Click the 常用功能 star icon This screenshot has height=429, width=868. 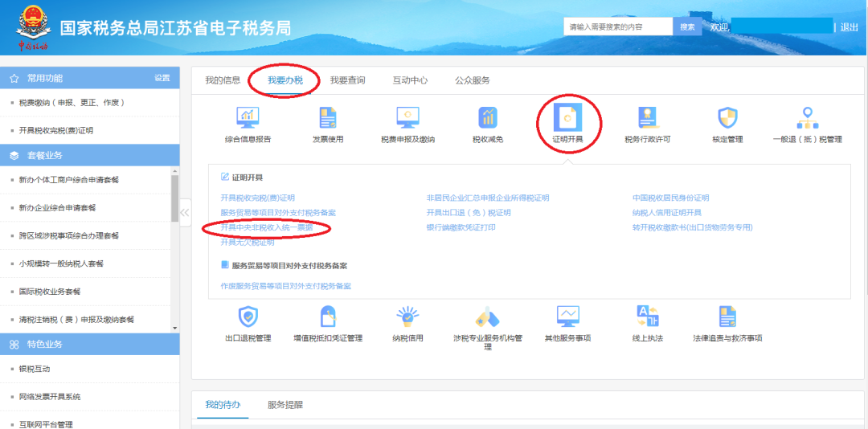pyautogui.click(x=14, y=78)
